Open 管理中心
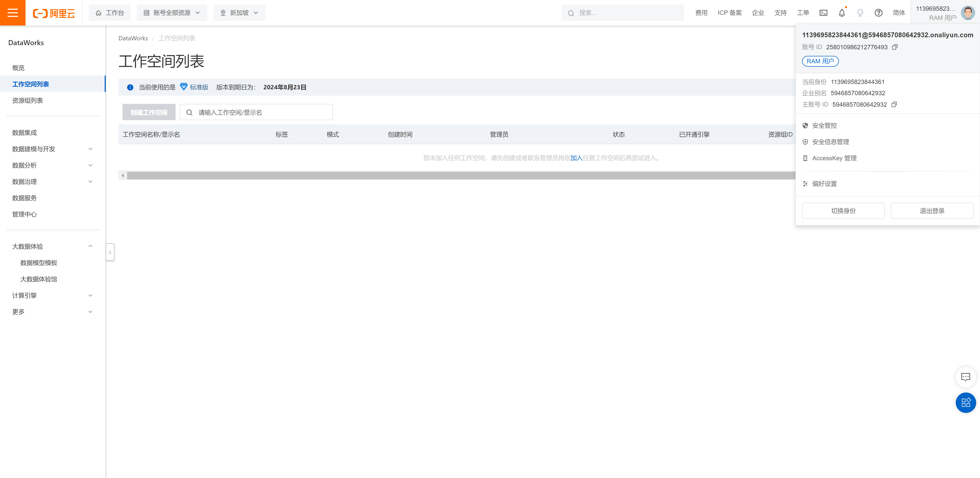The width and height of the screenshot is (980, 478). point(24,214)
